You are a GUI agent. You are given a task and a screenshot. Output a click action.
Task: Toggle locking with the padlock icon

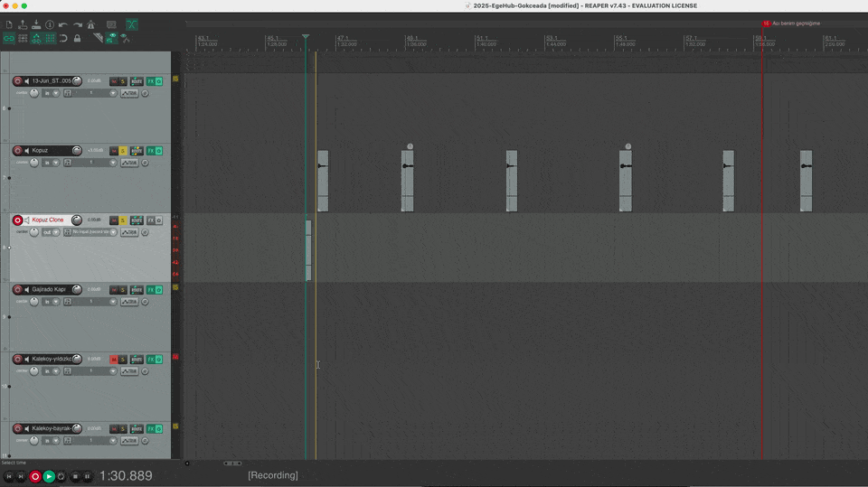(77, 38)
